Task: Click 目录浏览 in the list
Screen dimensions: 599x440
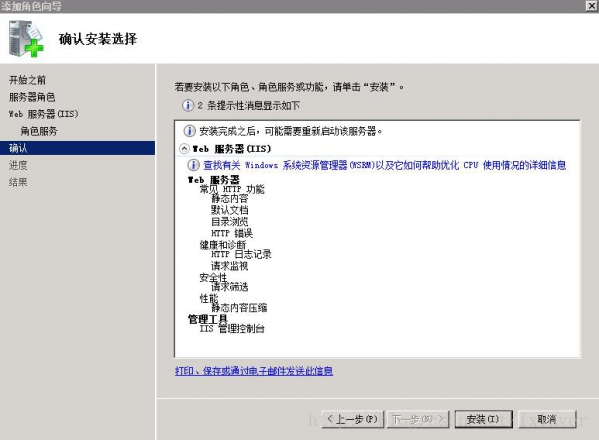Action: pos(230,222)
